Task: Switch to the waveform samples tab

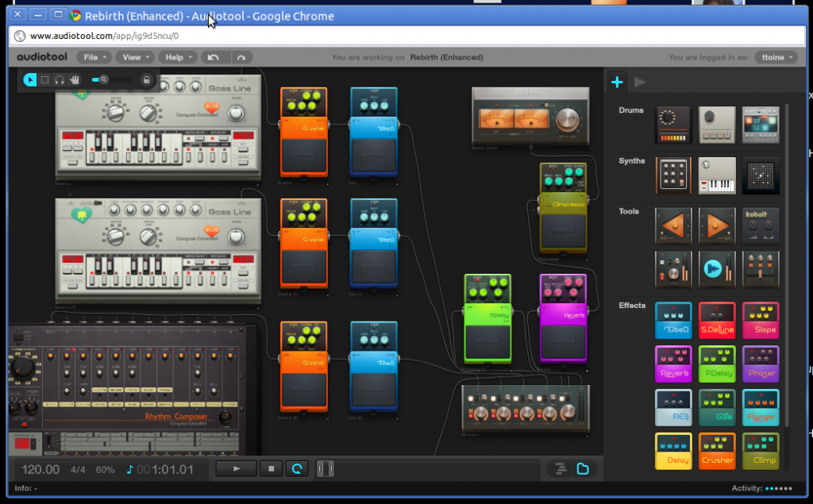Action: (641, 82)
